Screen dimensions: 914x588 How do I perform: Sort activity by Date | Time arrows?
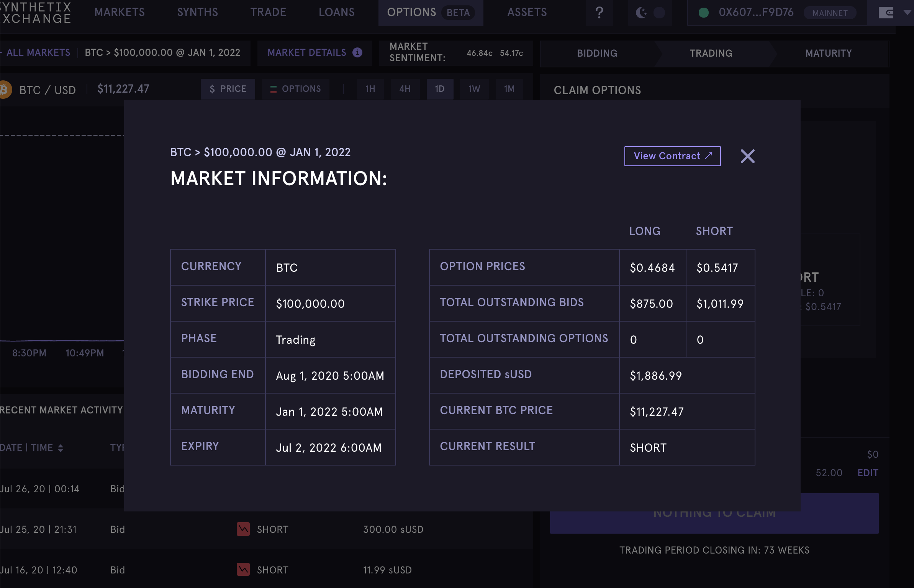coord(61,448)
